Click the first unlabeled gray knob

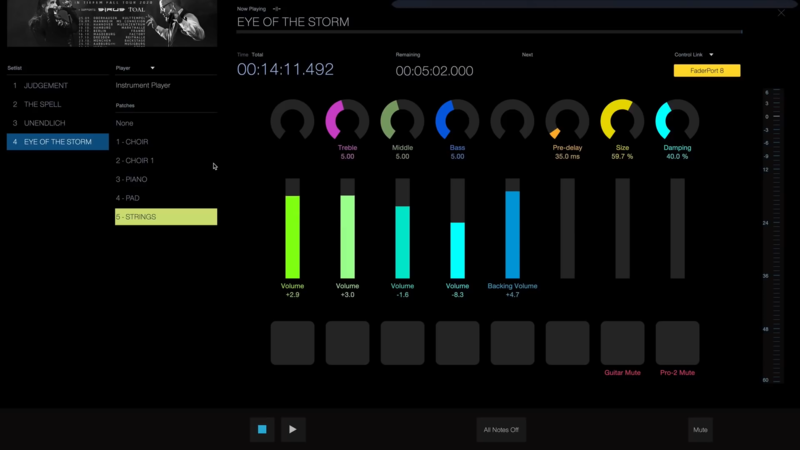(292, 120)
